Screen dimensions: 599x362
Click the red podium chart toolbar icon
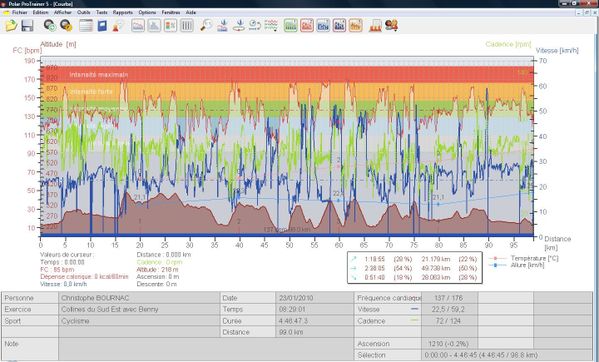(375, 26)
